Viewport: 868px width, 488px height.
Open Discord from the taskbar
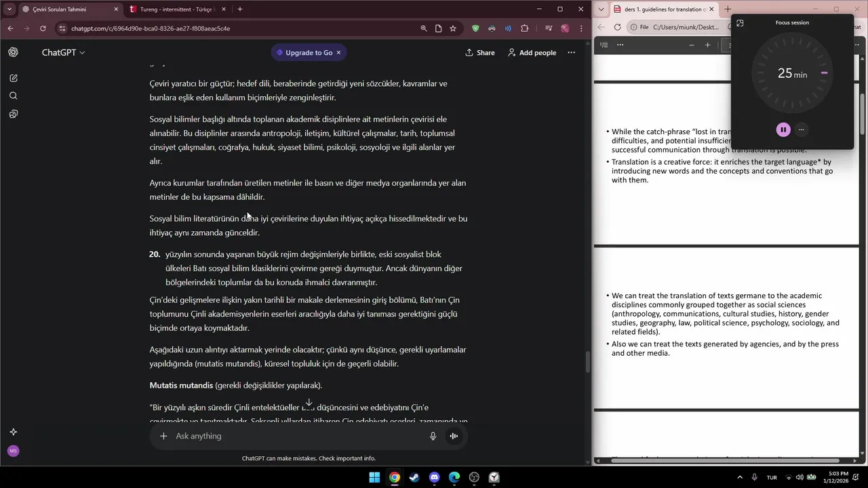[x=435, y=477]
